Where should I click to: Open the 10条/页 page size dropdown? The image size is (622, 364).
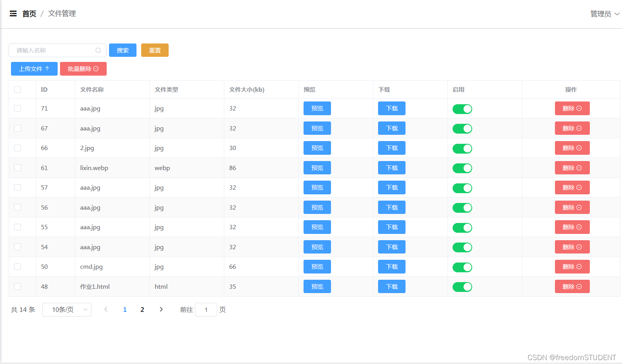click(67, 310)
